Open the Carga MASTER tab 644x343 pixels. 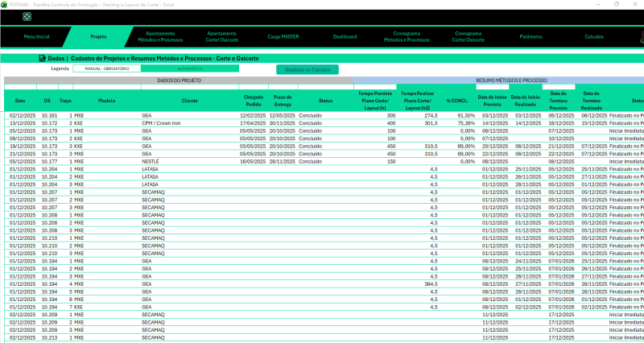[x=284, y=37]
